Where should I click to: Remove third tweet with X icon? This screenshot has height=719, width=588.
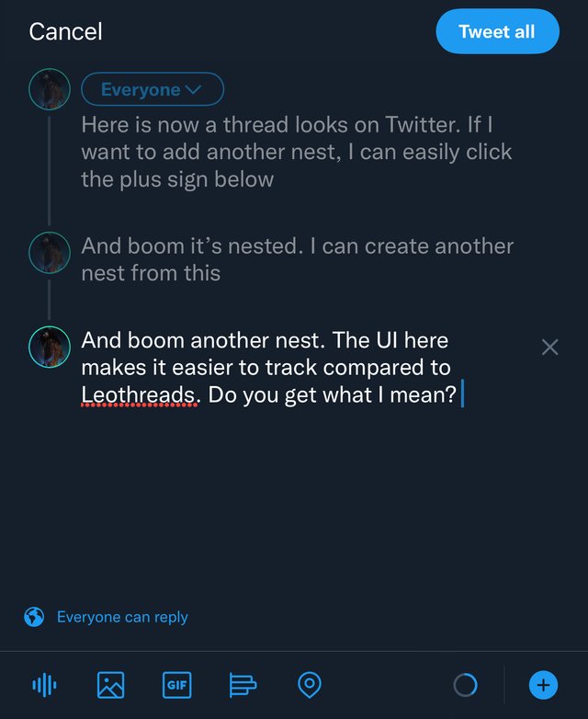coord(549,348)
